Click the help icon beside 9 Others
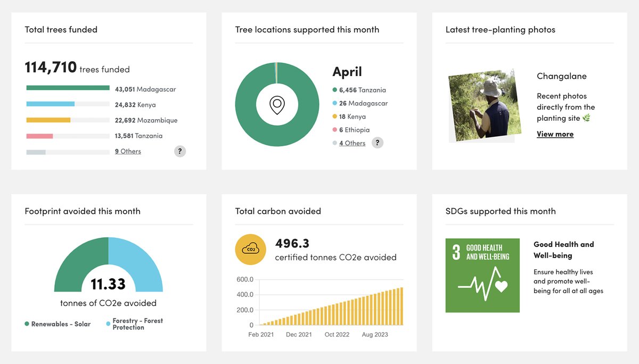 [x=180, y=151]
